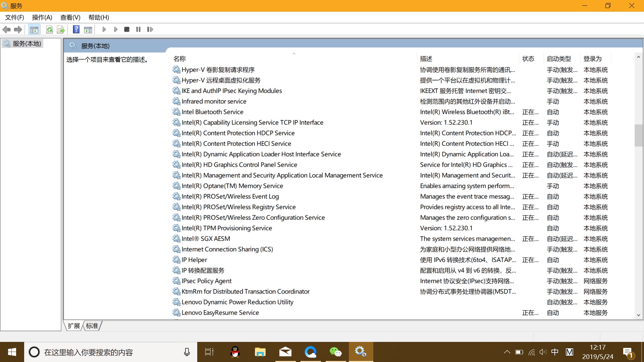
Task: Switch to the 标准 tab
Action: (x=92, y=326)
